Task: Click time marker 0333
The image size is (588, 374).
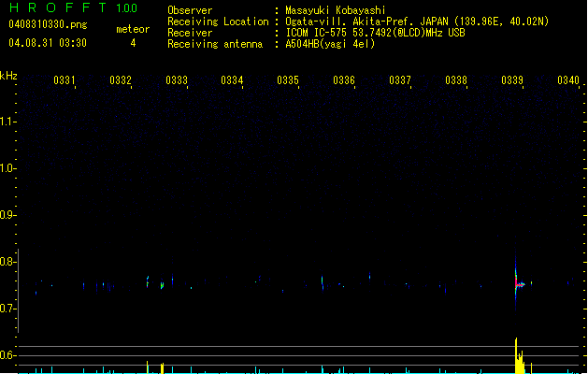Action: (177, 80)
